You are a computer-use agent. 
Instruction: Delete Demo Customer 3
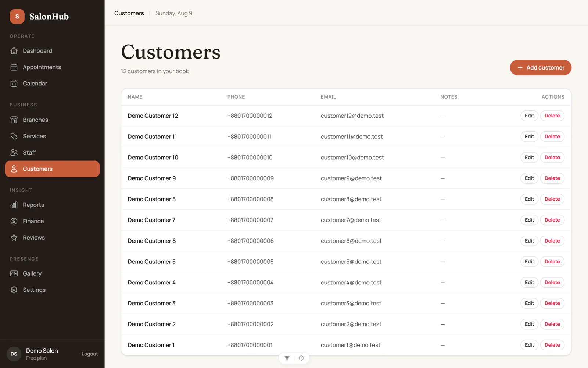(552, 304)
